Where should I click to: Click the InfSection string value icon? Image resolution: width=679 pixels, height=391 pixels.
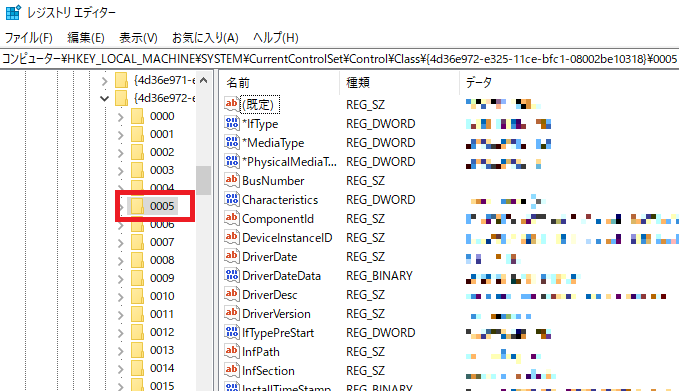[x=232, y=371]
